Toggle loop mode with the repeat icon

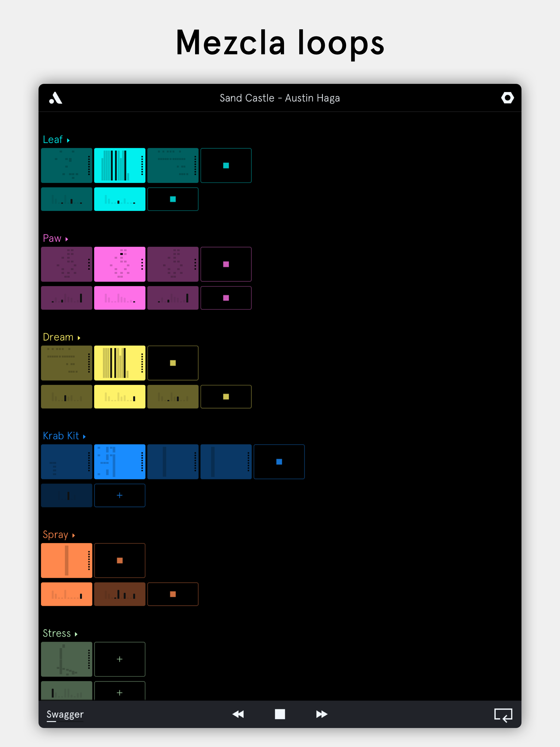click(x=504, y=714)
